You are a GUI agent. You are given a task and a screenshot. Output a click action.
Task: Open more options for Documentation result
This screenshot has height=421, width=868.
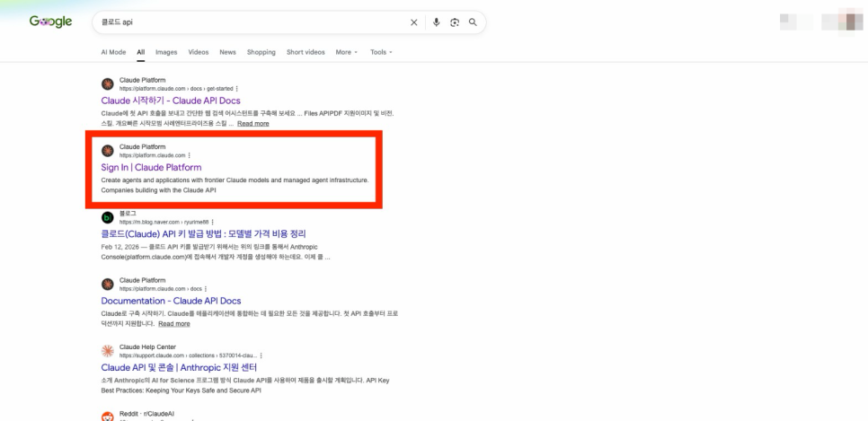pyautogui.click(x=206, y=289)
